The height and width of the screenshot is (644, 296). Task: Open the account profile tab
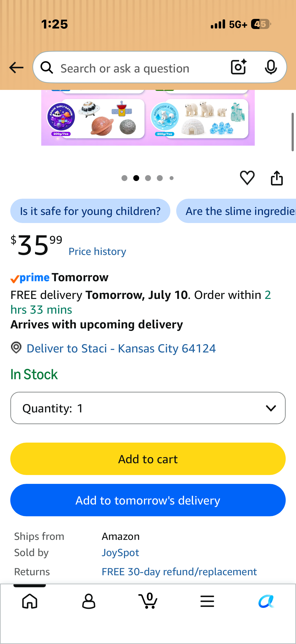[x=89, y=601]
